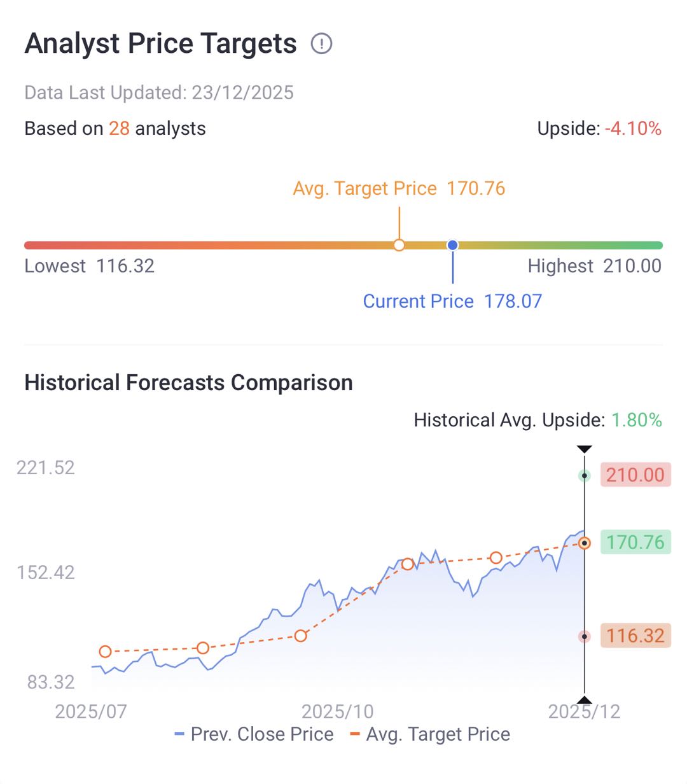Click the green 170.76 price badge
Viewport: 687px width, 784px height.
[x=635, y=542]
